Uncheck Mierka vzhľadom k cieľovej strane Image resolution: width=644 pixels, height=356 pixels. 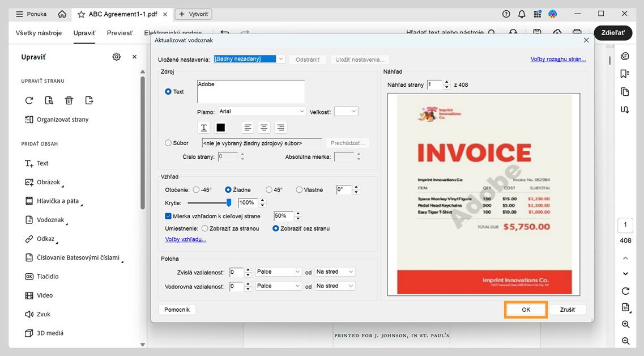(168, 215)
